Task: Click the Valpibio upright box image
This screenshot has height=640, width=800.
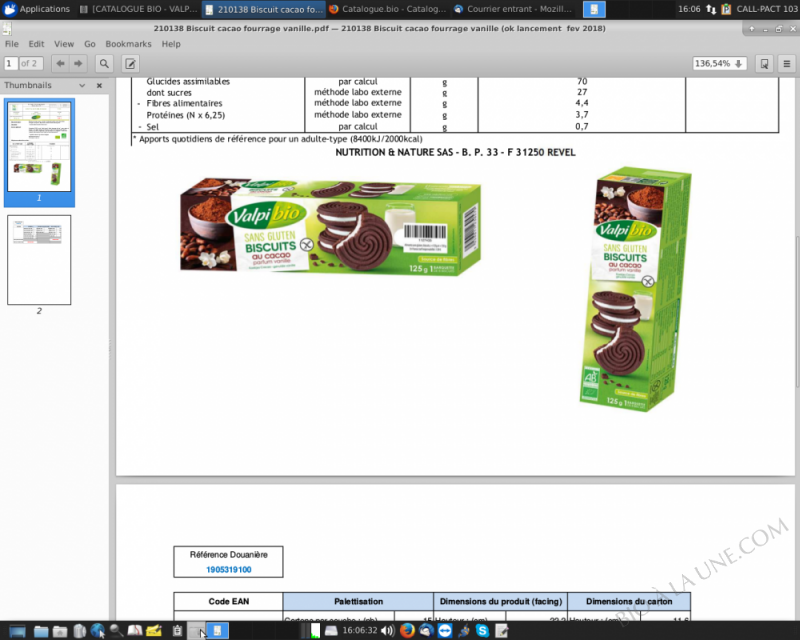Action: point(636,289)
